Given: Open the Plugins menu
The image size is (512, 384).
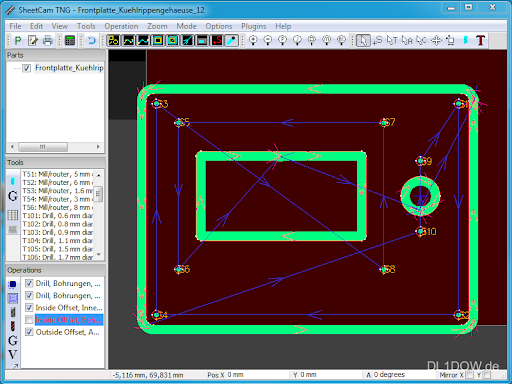Looking at the screenshot, I should click(x=254, y=26).
